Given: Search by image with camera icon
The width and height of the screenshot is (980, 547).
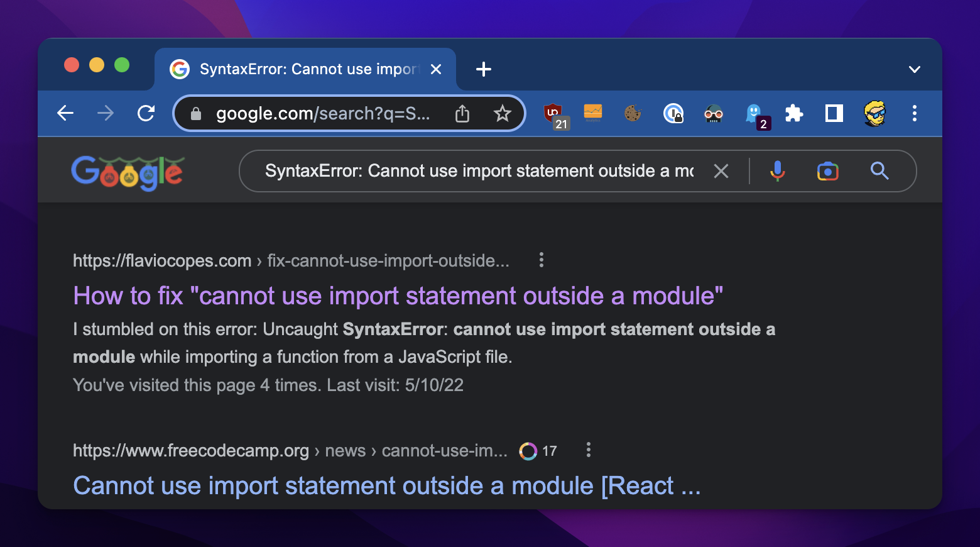Looking at the screenshot, I should 827,171.
